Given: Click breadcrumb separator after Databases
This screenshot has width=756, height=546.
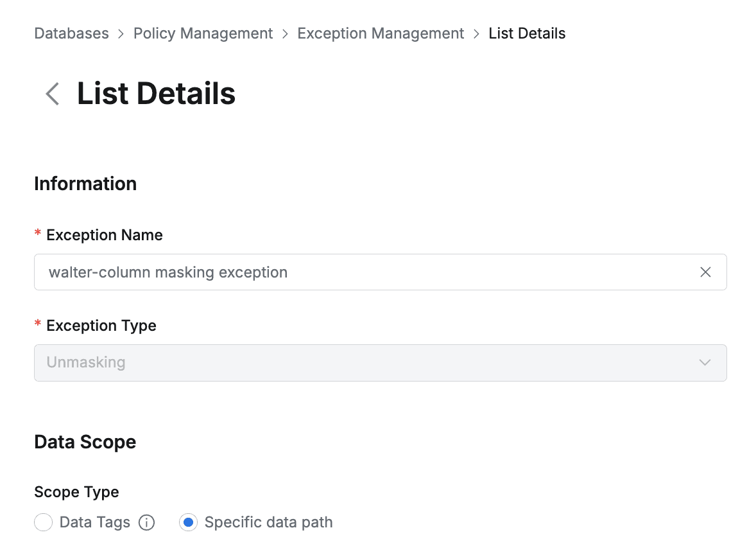Looking at the screenshot, I should 121,33.
